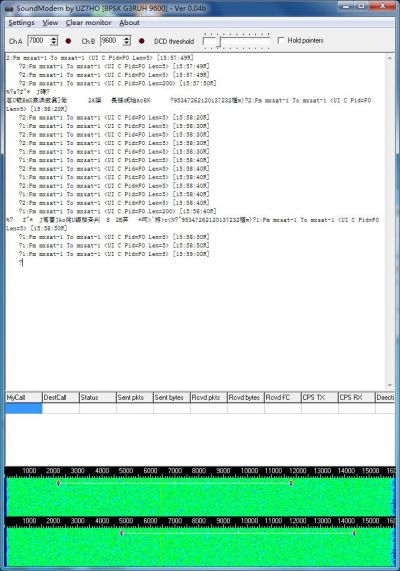Open the View menu
The image size is (400, 571).
(50, 23)
